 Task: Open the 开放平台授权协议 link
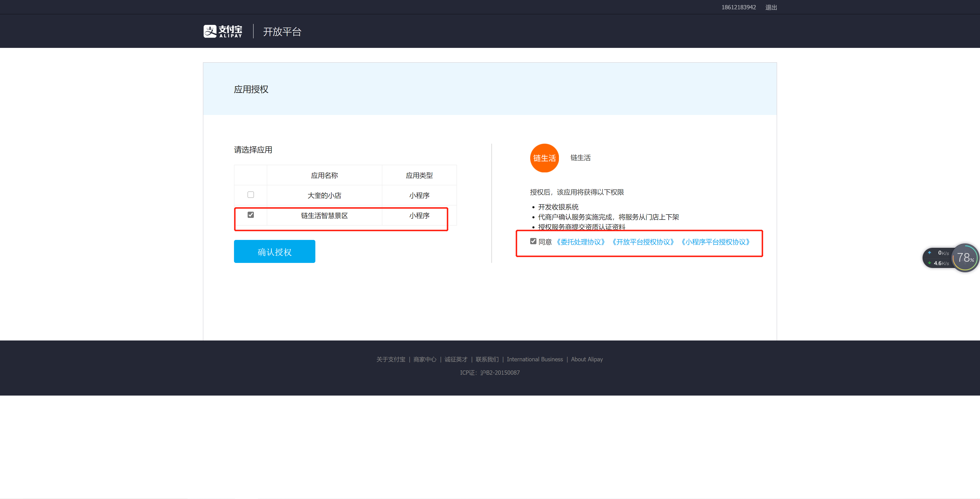643,242
